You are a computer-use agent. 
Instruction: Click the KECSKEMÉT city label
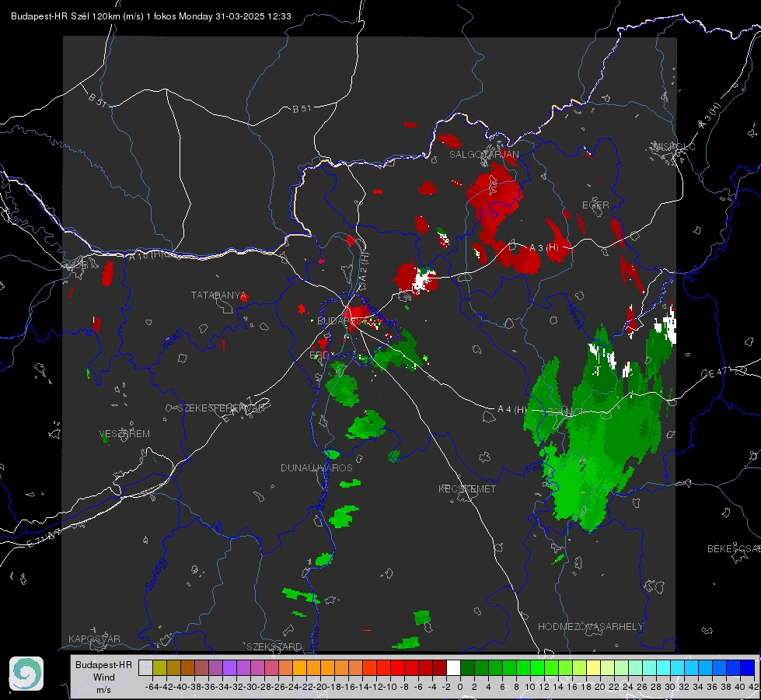(467, 489)
